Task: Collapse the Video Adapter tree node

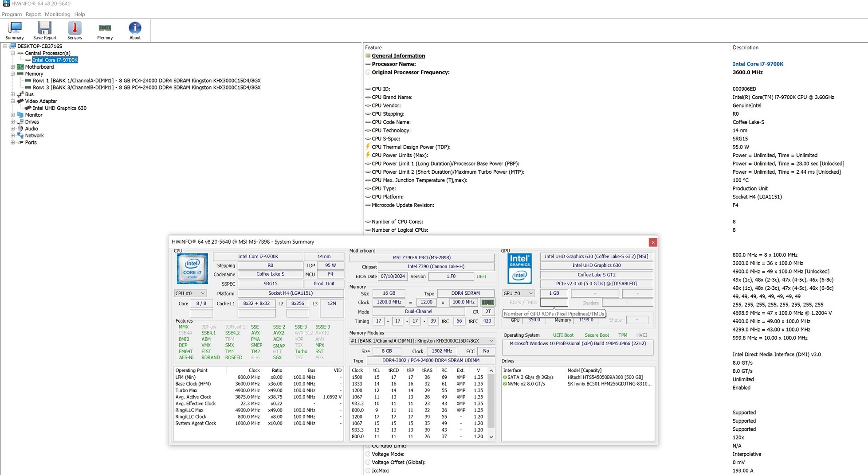Action: (13, 101)
